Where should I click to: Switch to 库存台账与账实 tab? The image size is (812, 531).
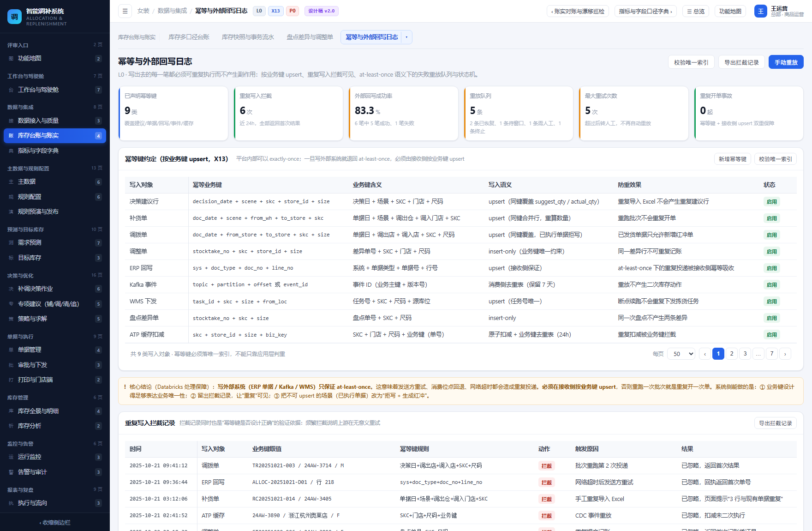pos(137,37)
